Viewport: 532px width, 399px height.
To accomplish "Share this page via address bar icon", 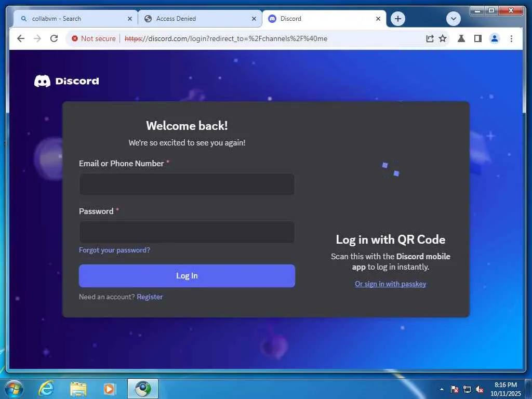I will click(430, 38).
